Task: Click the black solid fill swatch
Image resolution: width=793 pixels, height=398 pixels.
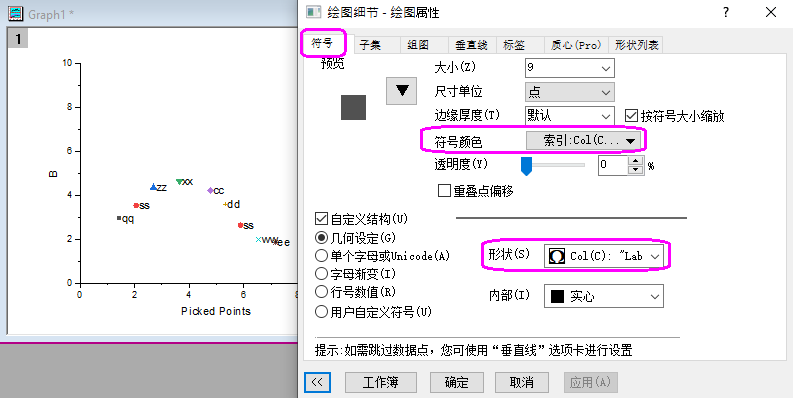Action: 557,296
